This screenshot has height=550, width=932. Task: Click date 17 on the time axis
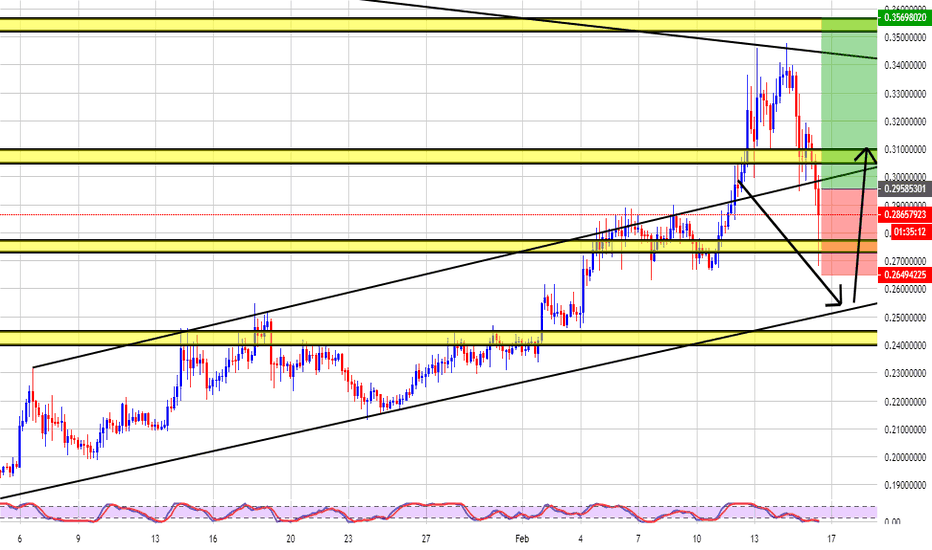[x=832, y=539]
